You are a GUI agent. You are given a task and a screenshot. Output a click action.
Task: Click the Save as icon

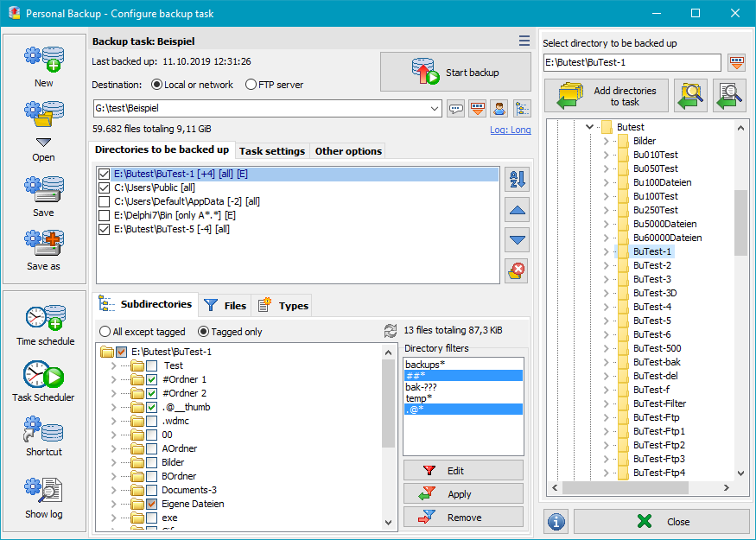coord(44,247)
